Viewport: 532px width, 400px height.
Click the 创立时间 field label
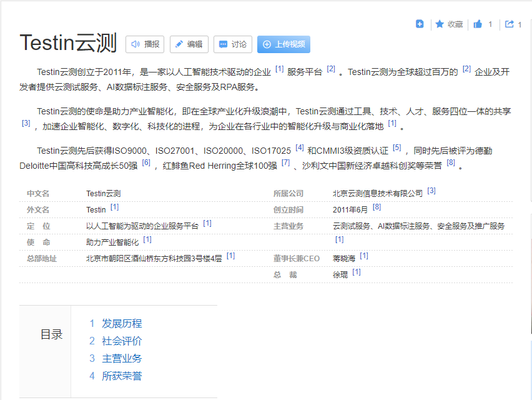288,210
